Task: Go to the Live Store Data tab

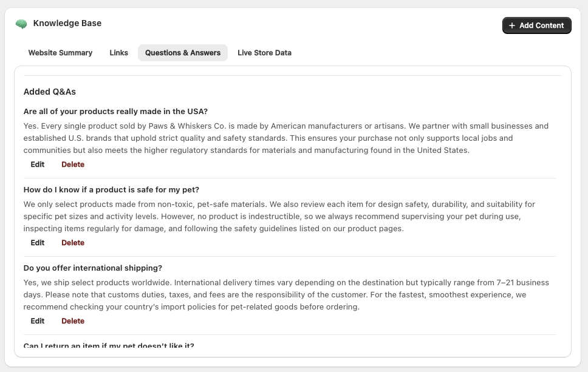Action: [x=264, y=53]
